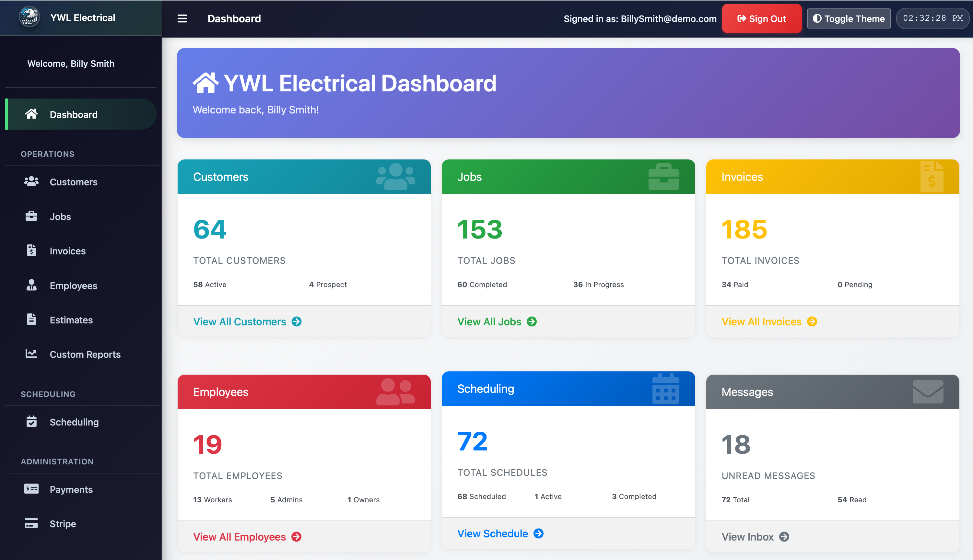The width and height of the screenshot is (973, 560).
Task: Open View All Customers link
Action: (247, 321)
